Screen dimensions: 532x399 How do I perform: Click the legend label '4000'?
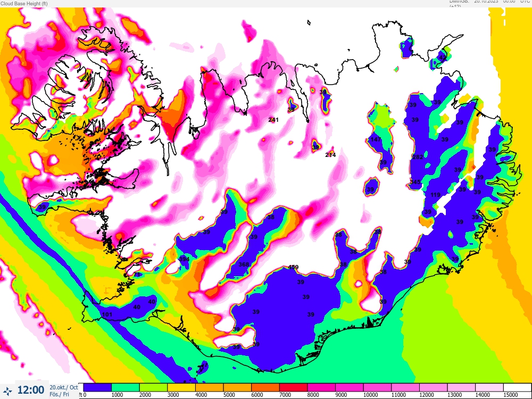[201, 395]
